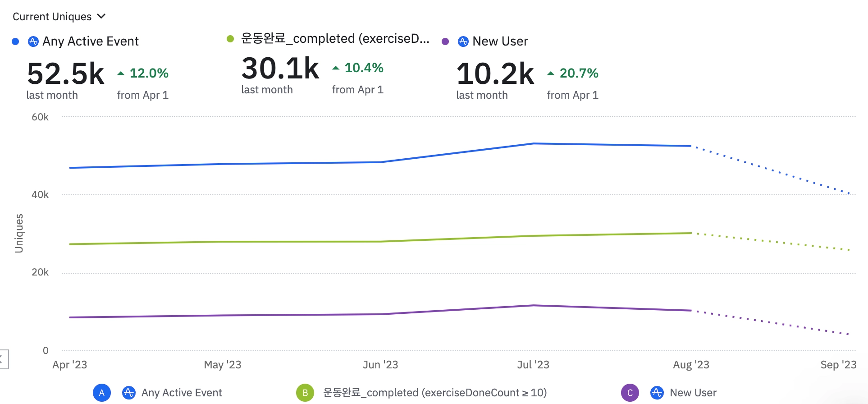Toggle series C circle badge in legend
The height and width of the screenshot is (404, 868).
point(630,393)
